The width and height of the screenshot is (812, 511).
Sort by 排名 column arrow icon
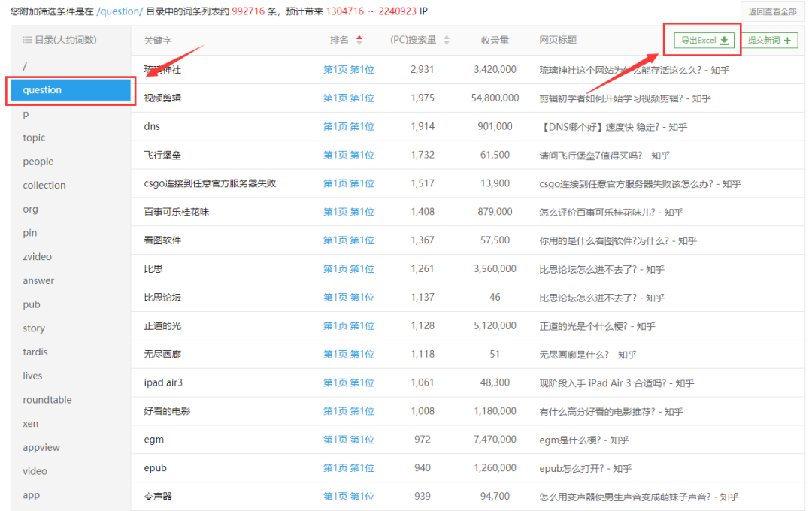(x=359, y=40)
